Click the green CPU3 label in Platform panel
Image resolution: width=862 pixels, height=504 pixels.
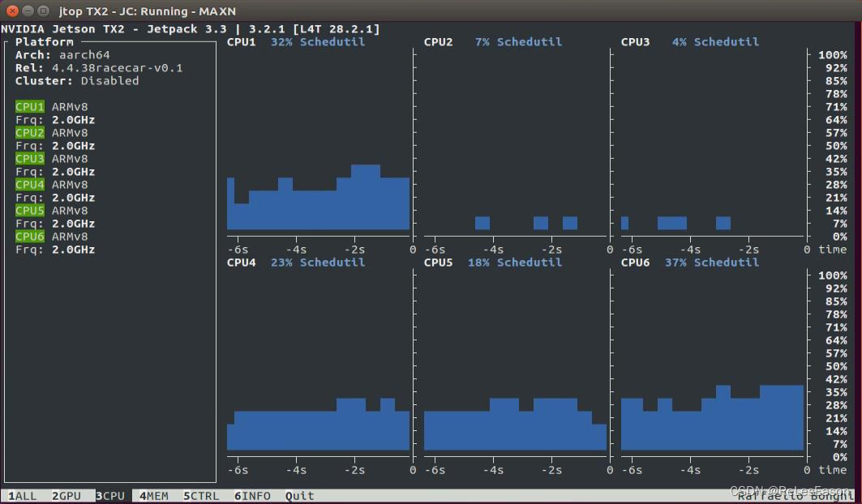[30, 158]
